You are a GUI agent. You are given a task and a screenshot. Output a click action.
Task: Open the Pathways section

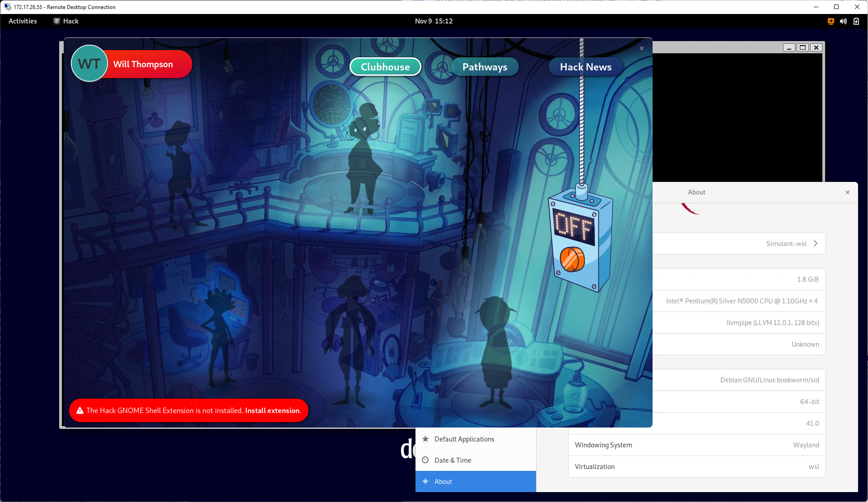(x=485, y=67)
